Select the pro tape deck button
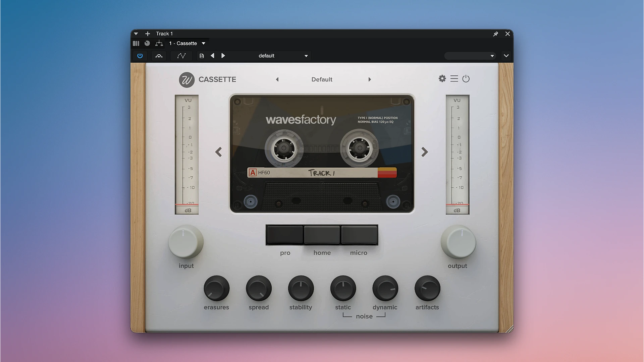This screenshot has height=362, width=644. point(285,235)
